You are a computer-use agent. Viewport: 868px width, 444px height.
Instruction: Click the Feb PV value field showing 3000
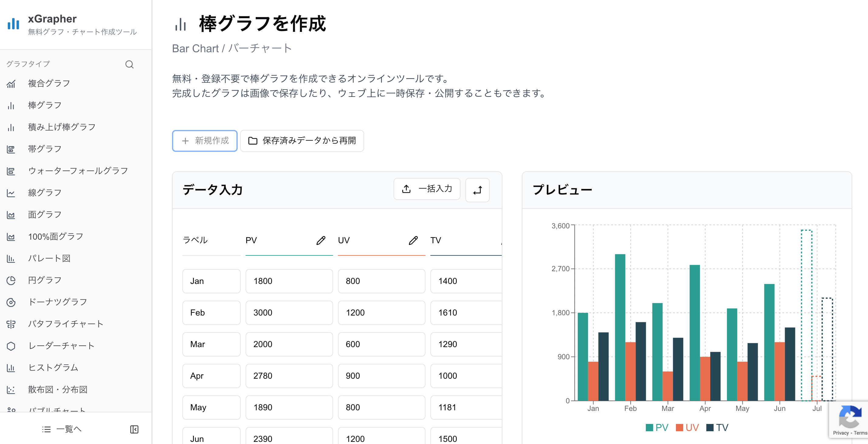pyautogui.click(x=289, y=313)
